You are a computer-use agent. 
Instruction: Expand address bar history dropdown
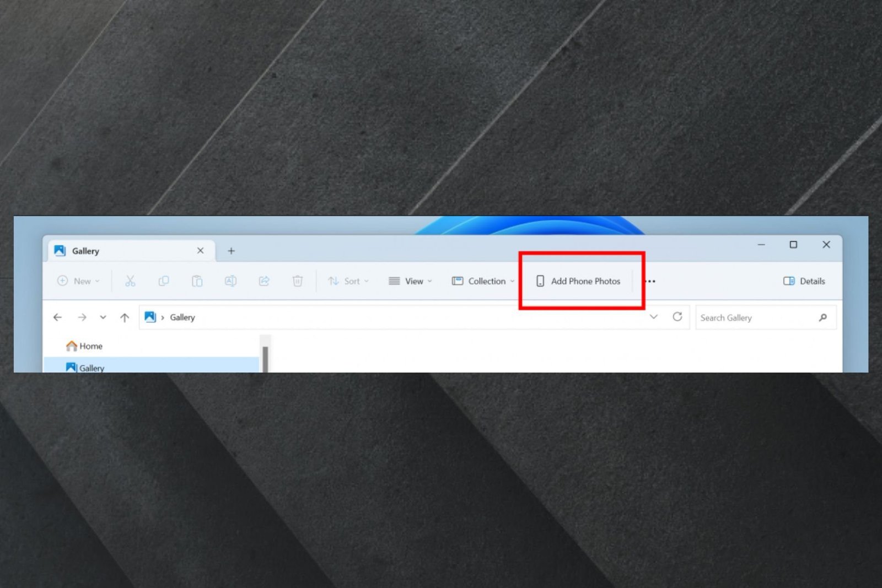point(654,317)
